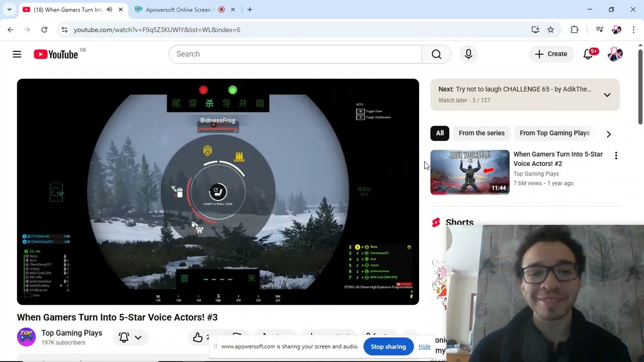Reload the page
644x362 pixels.
pos(44,30)
